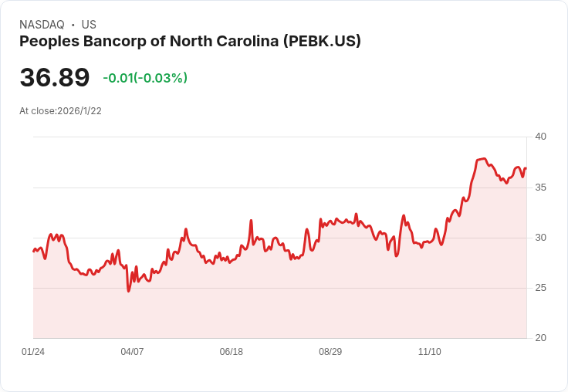Viewport: 568px width, 392px height.
Task: Click the US market label
Action: pos(89,25)
